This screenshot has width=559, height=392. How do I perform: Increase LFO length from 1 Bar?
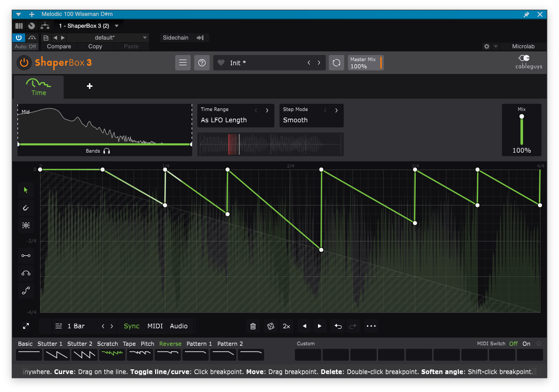click(111, 326)
